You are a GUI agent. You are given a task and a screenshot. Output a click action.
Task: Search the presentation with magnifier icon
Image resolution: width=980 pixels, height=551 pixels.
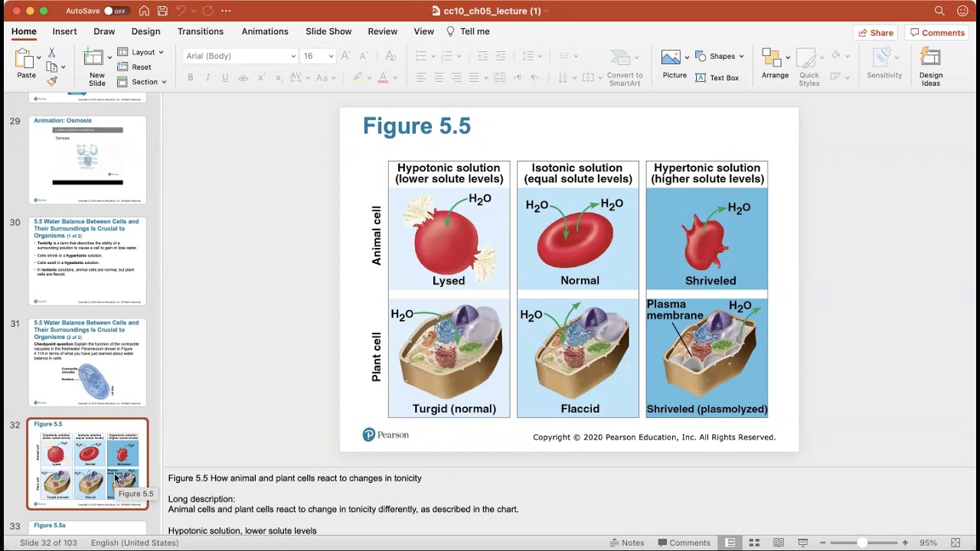[939, 11]
